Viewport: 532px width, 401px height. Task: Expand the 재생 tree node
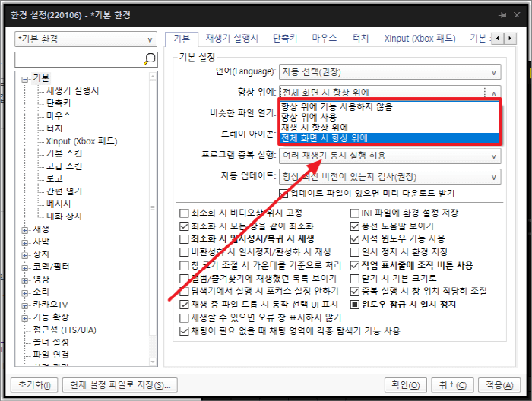25,230
